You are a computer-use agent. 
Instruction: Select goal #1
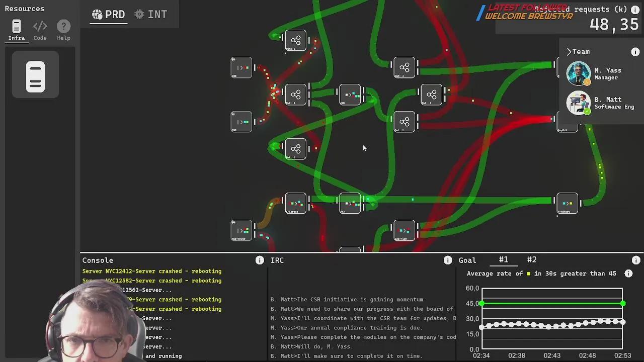(503, 260)
